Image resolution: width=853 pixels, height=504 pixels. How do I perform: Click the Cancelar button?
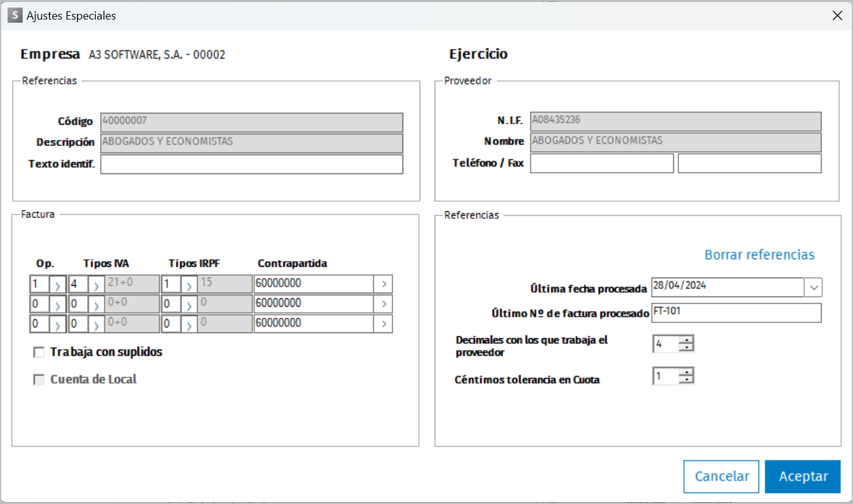point(722,477)
